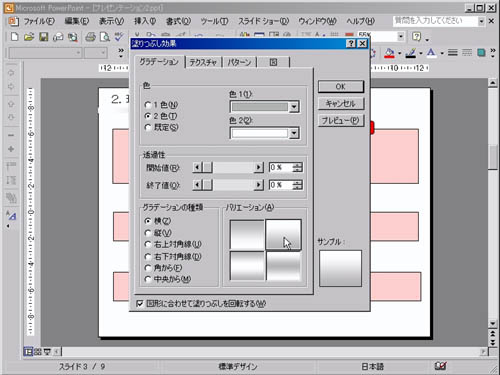The image size is (500, 375).
Task: Click the OK button
Action: point(341,87)
